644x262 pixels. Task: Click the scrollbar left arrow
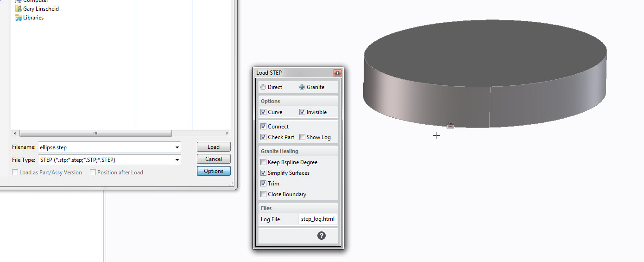click(15, 134)
